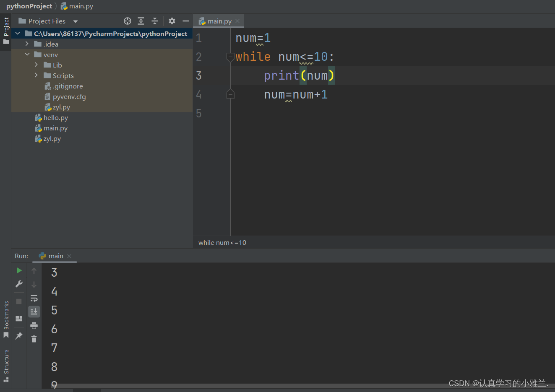
Task: Click the print(num) code on line 3
Action: click(x=299, y=75)
